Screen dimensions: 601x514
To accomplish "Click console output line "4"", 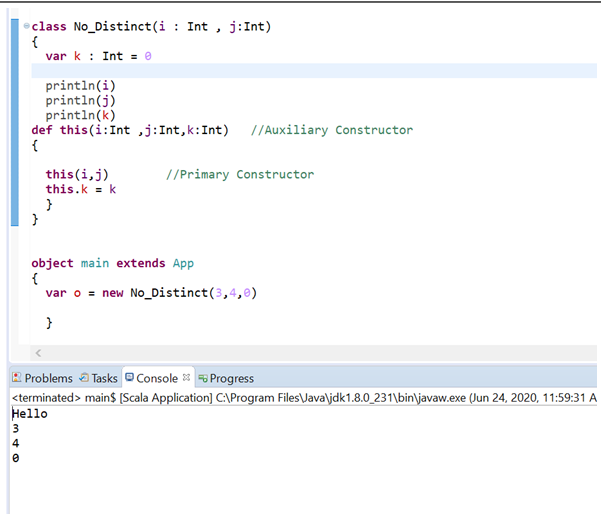I will [15, 443].
